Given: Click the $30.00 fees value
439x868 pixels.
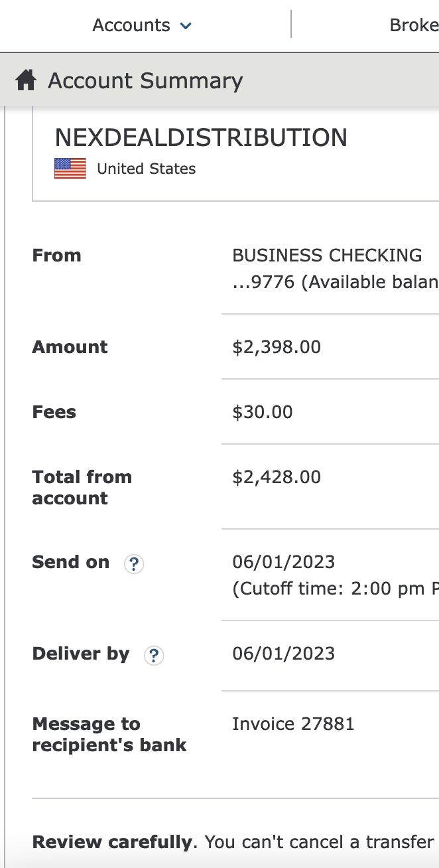Looking at the screenshot, I should (263, 412).
